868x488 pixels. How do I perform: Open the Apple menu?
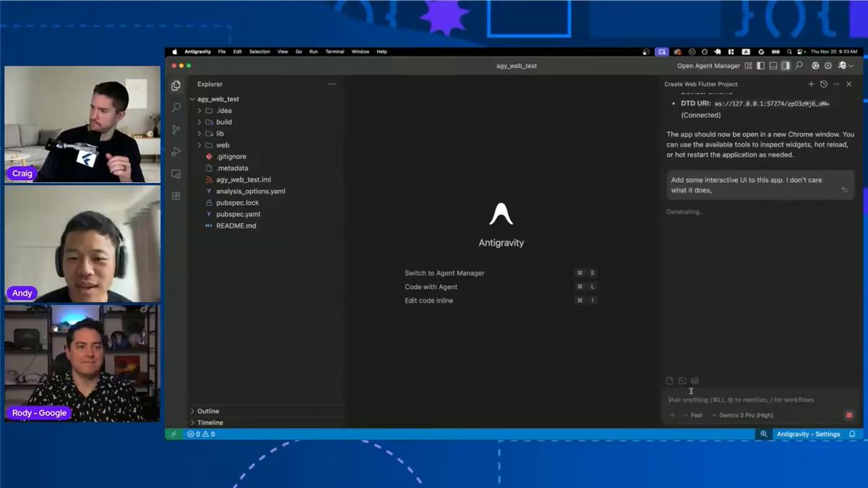click(174, 52)
